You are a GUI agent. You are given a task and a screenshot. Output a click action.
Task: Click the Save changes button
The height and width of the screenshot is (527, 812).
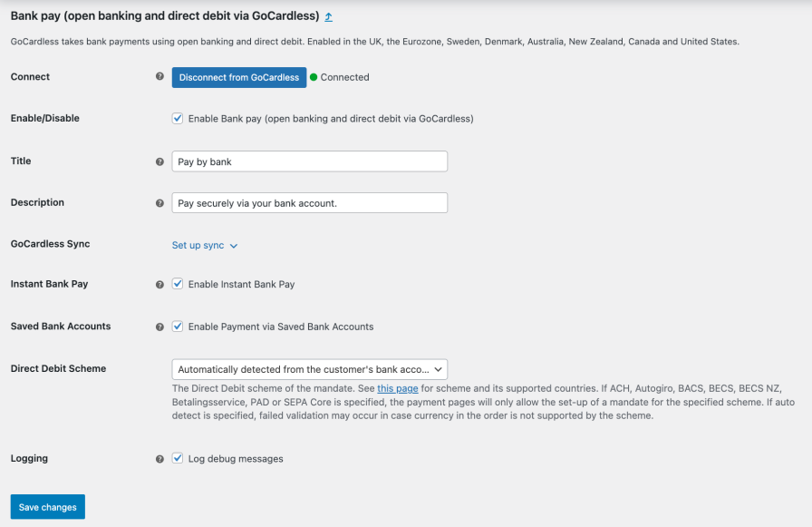click(48, 507)
